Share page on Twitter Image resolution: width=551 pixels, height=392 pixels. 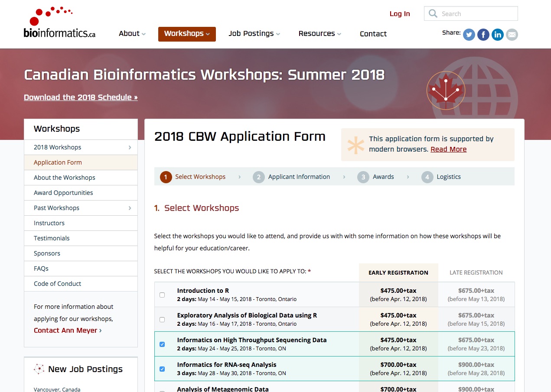469,35
